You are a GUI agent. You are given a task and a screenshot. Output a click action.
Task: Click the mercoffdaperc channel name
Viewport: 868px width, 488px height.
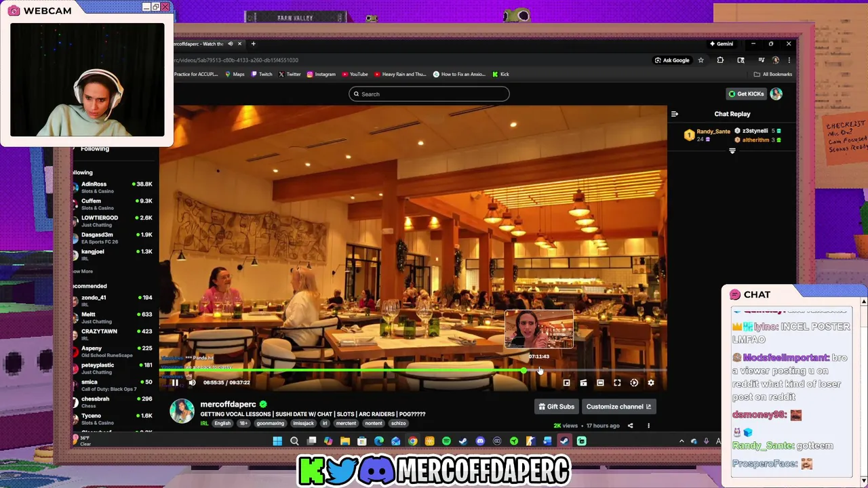(x=228, y=404)
